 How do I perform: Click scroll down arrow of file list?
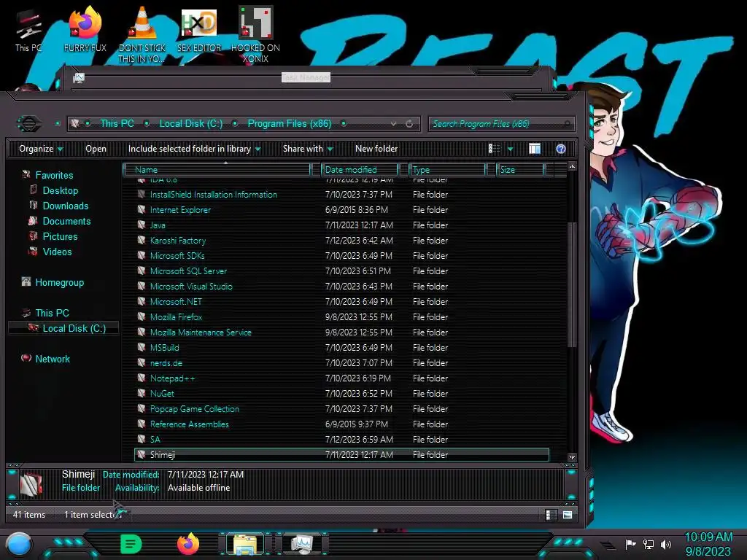tap(572, 458)
